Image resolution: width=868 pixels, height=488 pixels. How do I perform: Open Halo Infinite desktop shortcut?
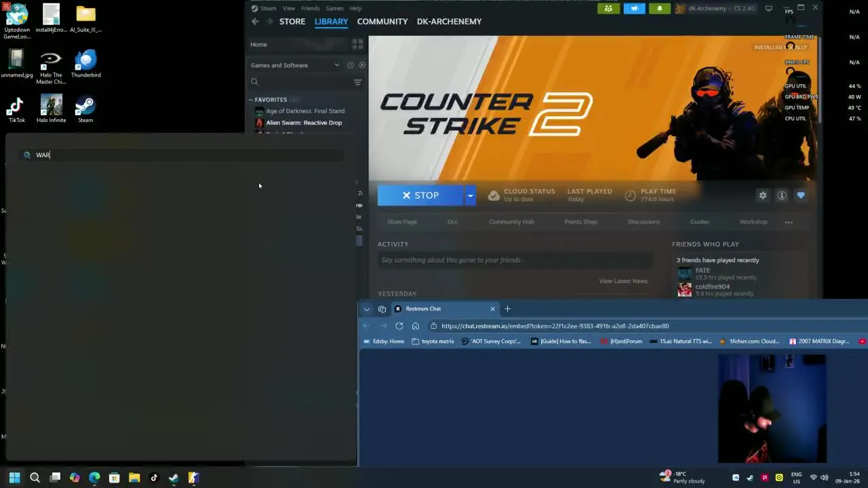click(51, 109)
